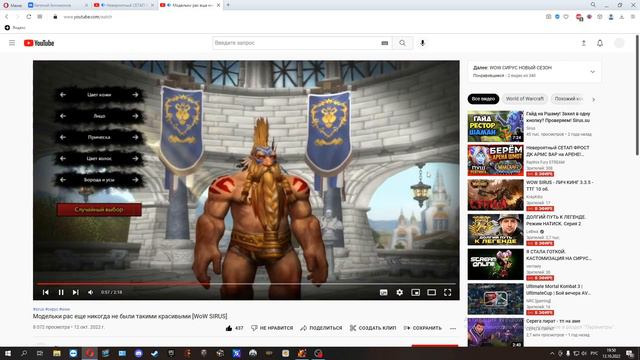640x360 pixels.
Task: Open a new browser tab
Action: [228, 5]
